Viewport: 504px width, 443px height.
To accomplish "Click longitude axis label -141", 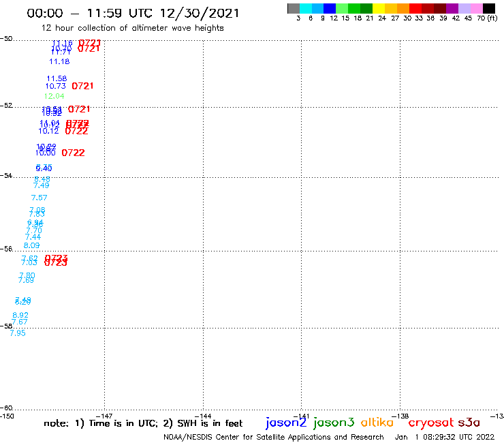I will (x=301, y=416).
